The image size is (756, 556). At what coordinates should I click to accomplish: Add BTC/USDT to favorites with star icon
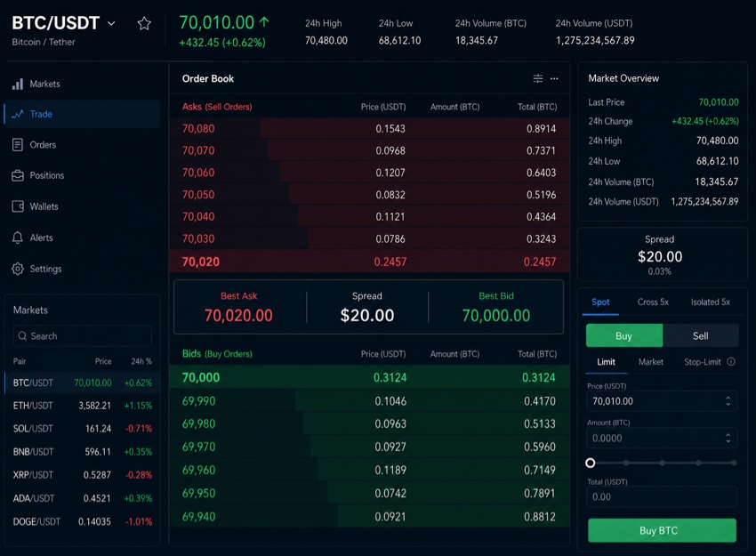point(144,23)
